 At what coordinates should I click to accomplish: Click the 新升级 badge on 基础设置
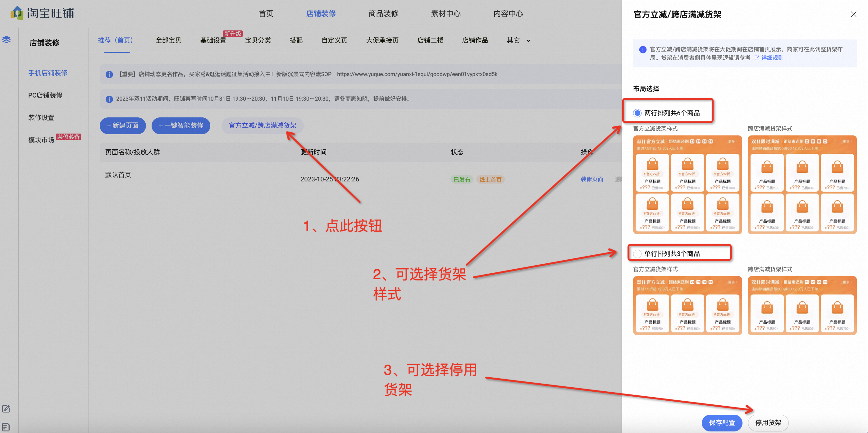point(232,34)
